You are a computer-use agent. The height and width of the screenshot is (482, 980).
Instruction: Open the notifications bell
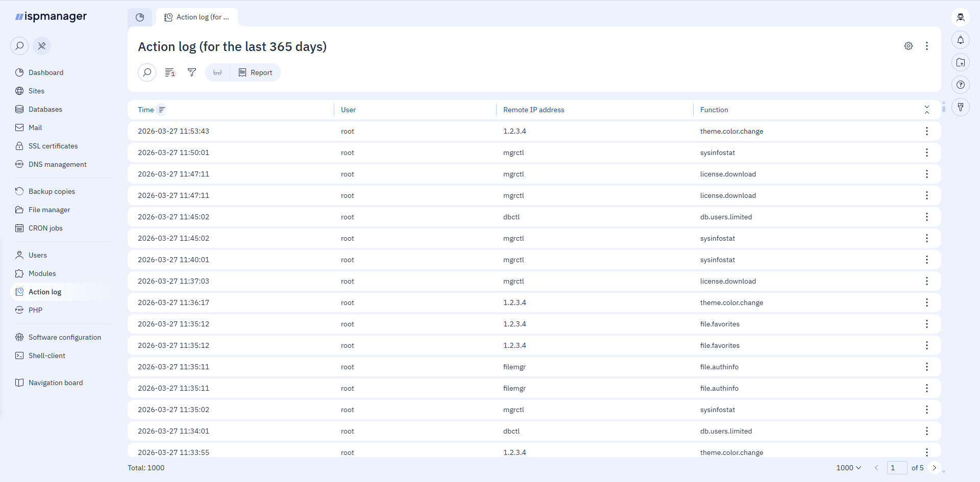pyautogui.click(x=961, y=40)
